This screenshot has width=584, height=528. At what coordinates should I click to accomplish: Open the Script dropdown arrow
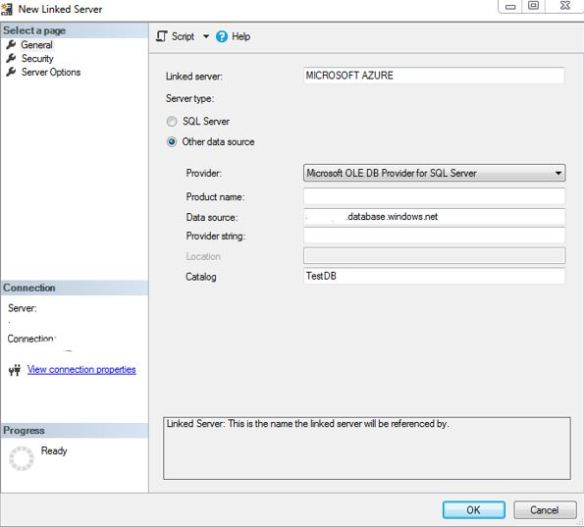(x=206, y=36)
